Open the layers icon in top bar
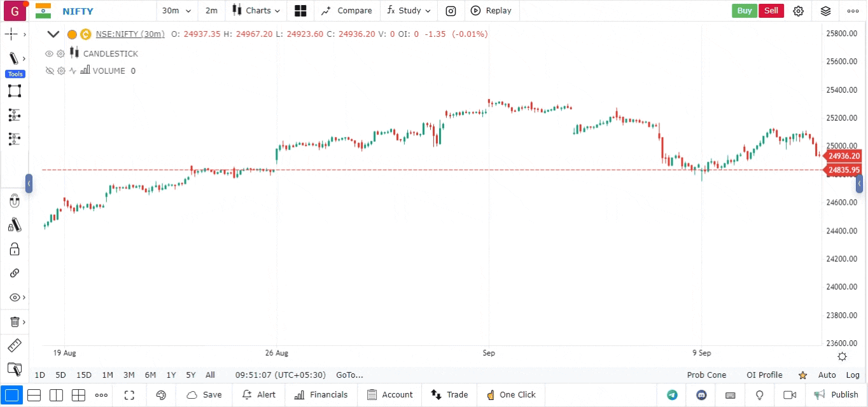The height and width of the screenshot is (407, 868). (x=825, y=11)
